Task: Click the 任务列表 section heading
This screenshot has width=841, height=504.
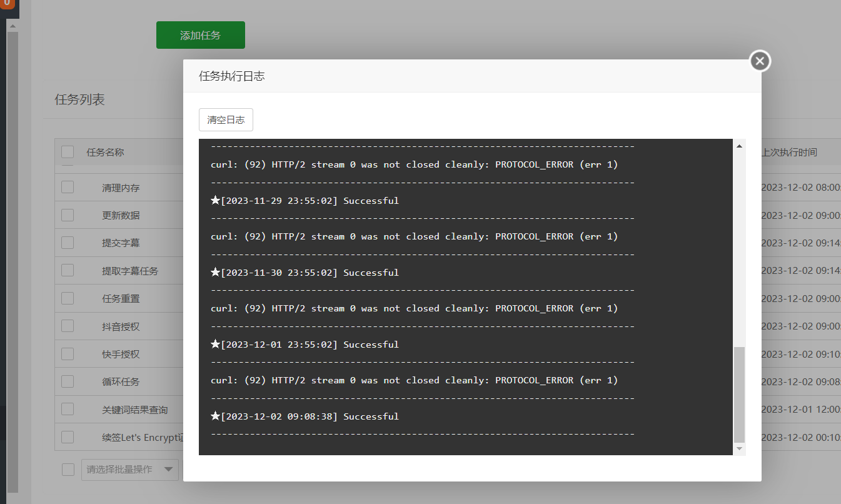Action: click(80, 99)
